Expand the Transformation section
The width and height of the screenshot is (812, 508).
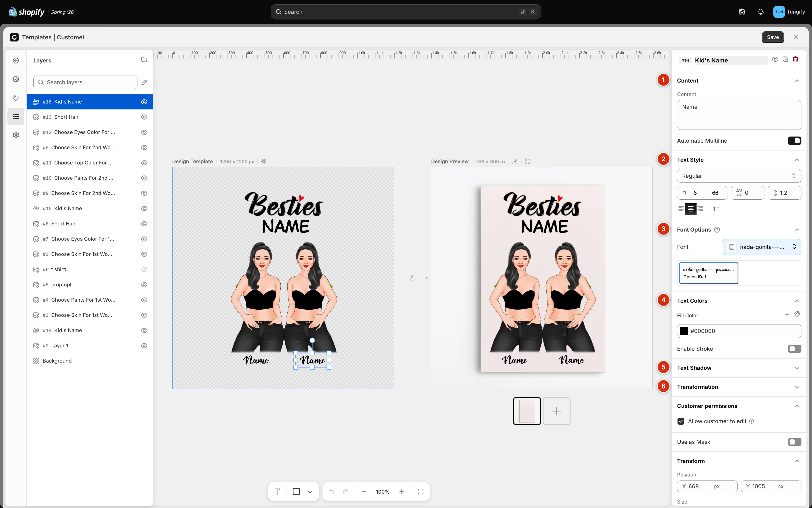click(797, 387)
